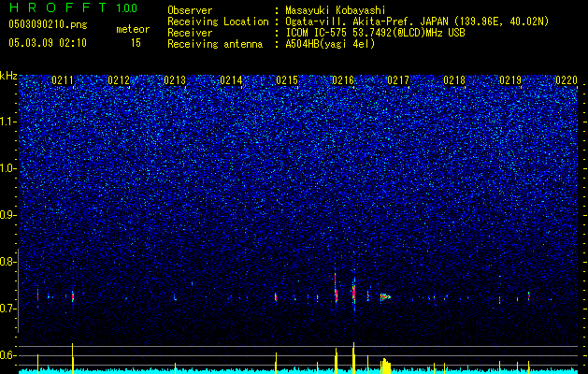588x374 pixels.
Task: Click the 0.7 frequency axis label
Action: [8, 309]
